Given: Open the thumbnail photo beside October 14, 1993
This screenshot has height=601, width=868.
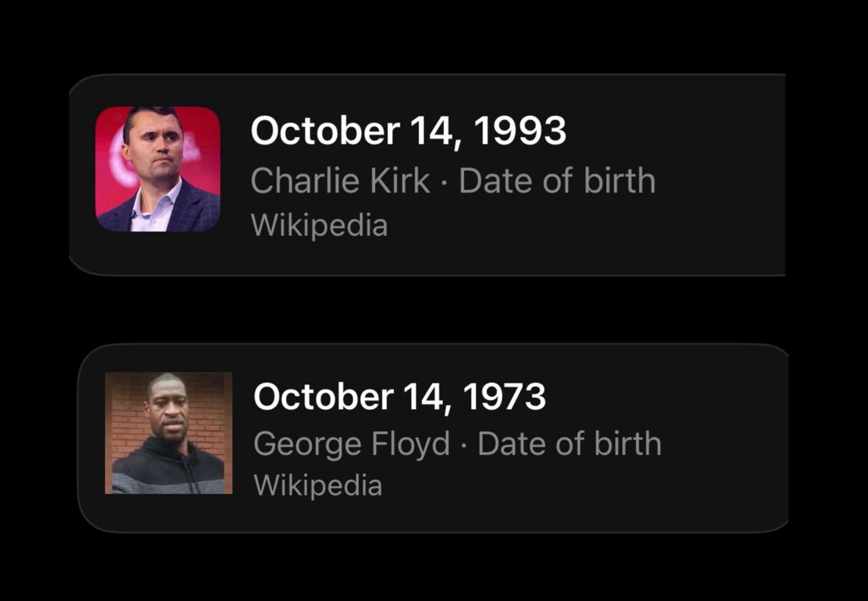Looking at the screenshot, I should (157, 169).
